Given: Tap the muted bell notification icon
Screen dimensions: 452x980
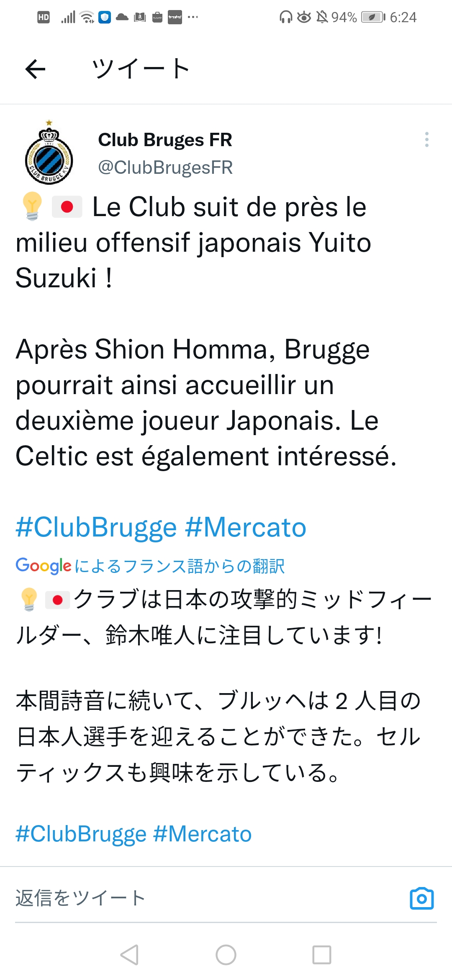Looking at the screenshot, I should [x=322, y=17].
